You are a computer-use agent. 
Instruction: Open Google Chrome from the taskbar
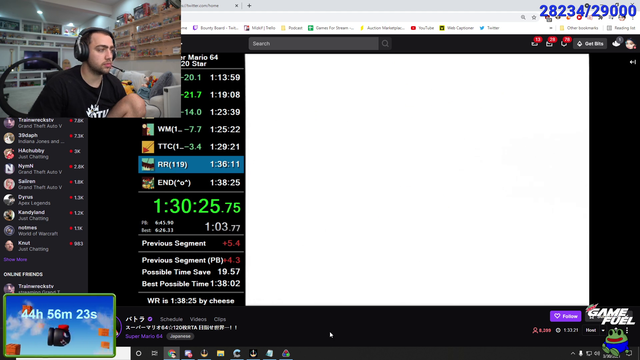click(x=172, y=353)
